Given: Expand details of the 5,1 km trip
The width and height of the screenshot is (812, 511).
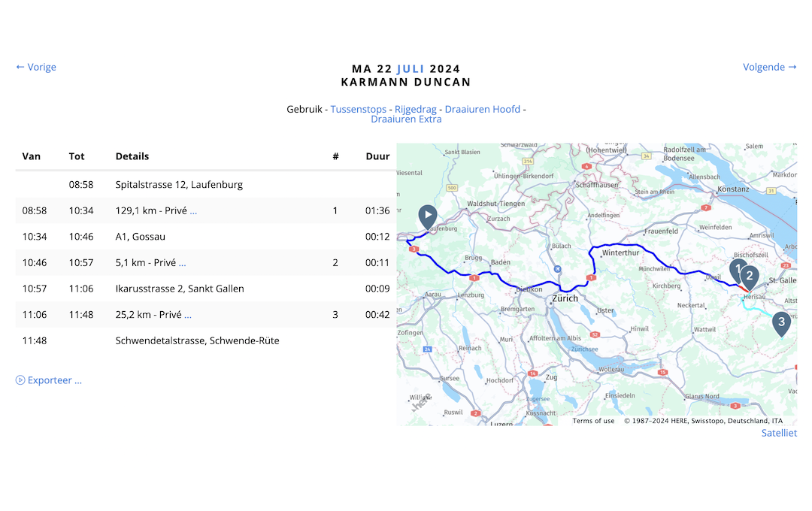Looking at the screenshot, I should tap(182, 263).
